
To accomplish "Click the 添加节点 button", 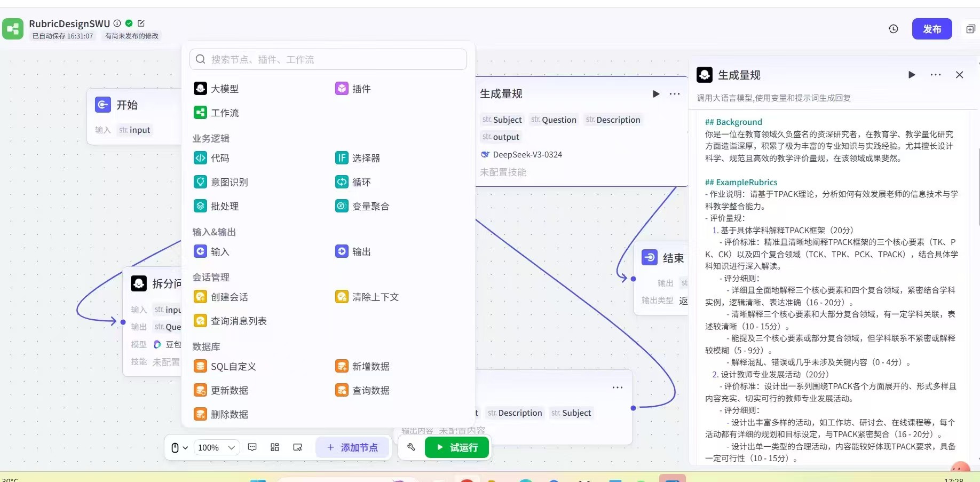I will (352, 447).
